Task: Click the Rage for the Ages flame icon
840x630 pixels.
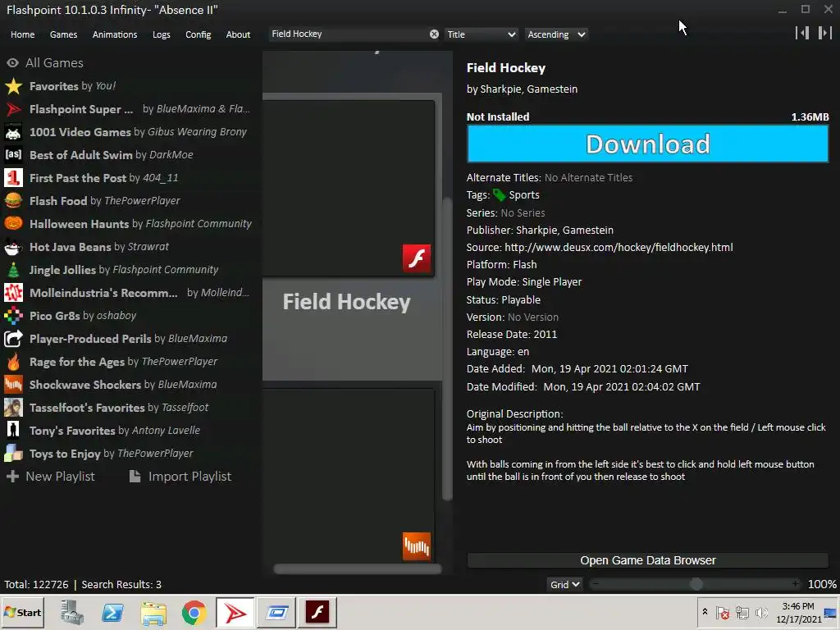Action: click(13, 362)
